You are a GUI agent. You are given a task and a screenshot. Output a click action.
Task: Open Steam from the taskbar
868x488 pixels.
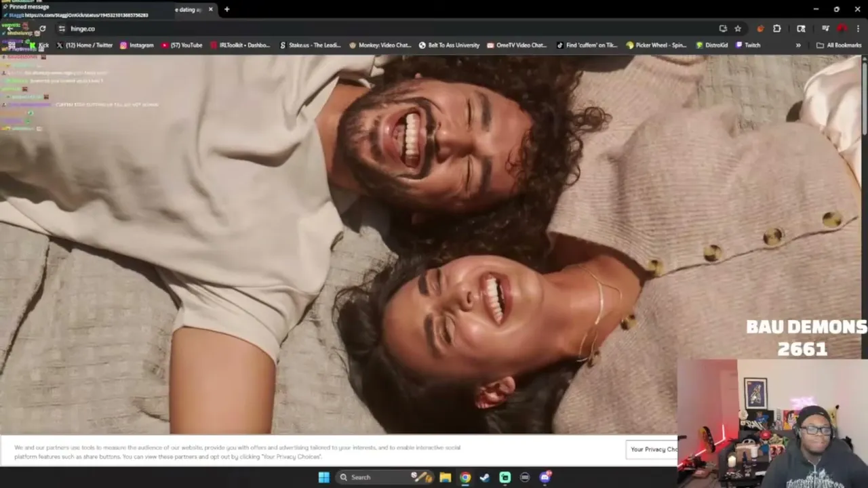(x=485, y=477)
